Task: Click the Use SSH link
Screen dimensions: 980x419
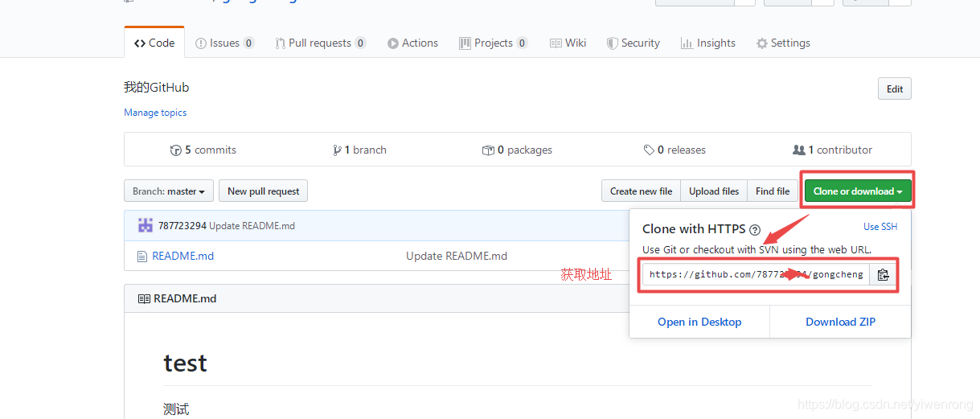Action: click(880, 227)
